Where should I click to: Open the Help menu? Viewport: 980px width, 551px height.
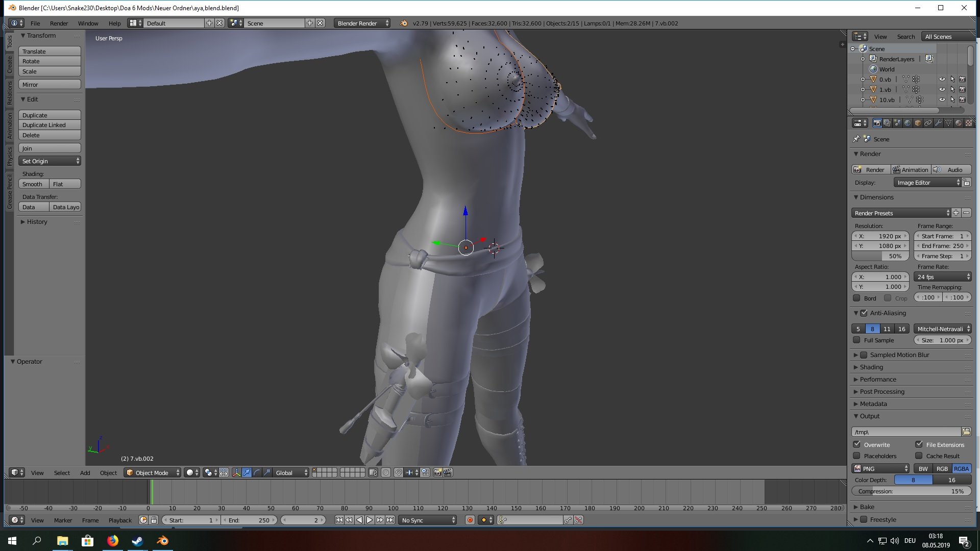click(x=114, y=23)
